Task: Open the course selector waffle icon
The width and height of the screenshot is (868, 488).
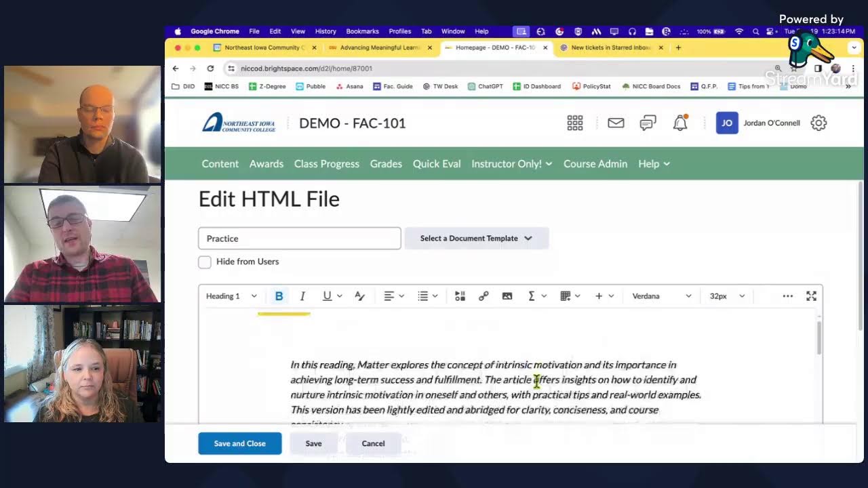Action: coord(575,123)
